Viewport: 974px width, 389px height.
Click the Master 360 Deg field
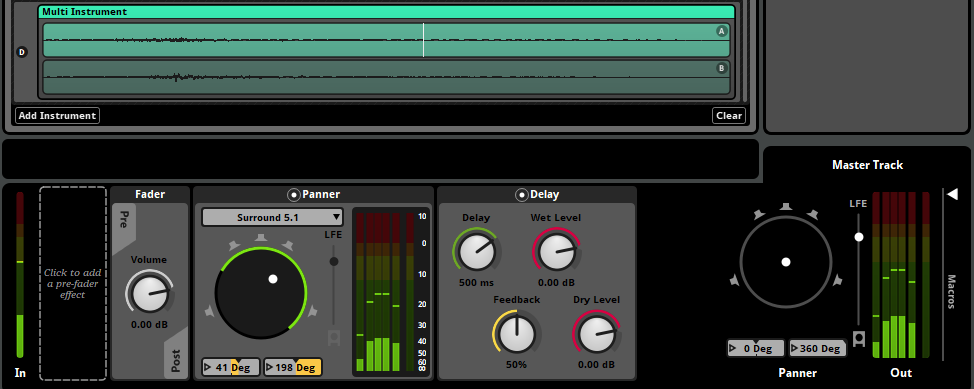[818, 348]
